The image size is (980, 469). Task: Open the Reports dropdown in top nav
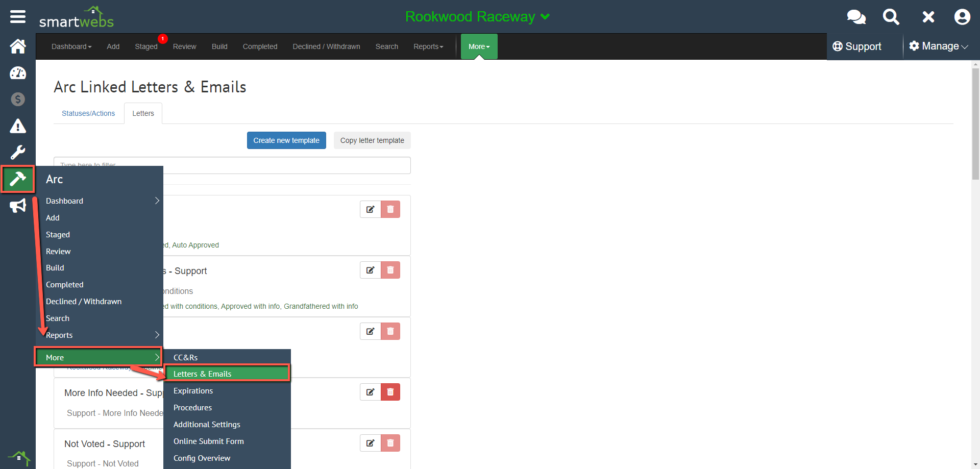(x=428, y=46)
